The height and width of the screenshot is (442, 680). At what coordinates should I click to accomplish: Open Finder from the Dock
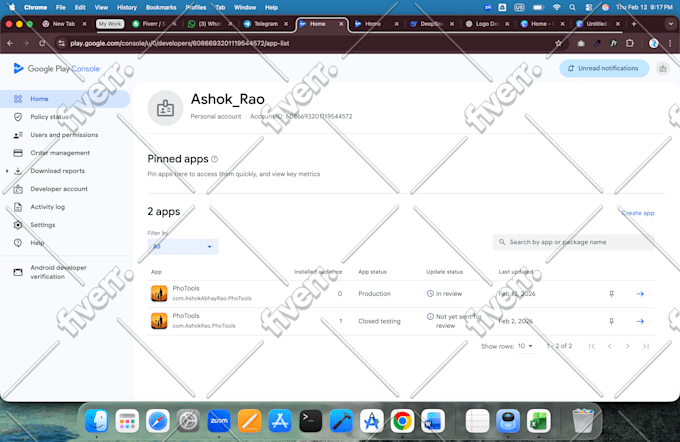[x=96, y=421]
